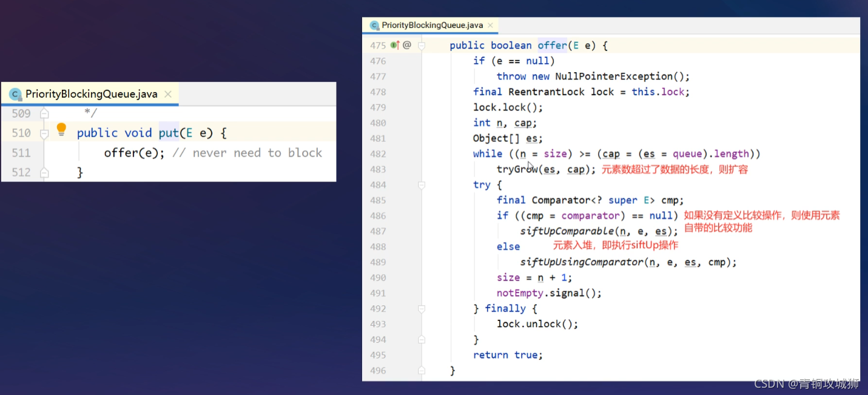Image resolution: width=868 pixels, height=395 pixels.
Task: Click the 'lock.lock();' statement
Action: (508, 107)
